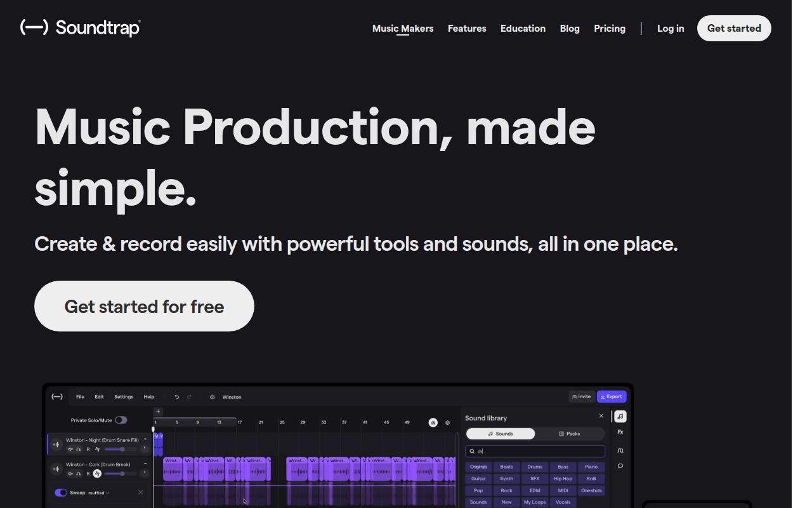Open the music note sound library sidebar icon
This screenshot has width=812, height=508.
[x=620, y=417]
